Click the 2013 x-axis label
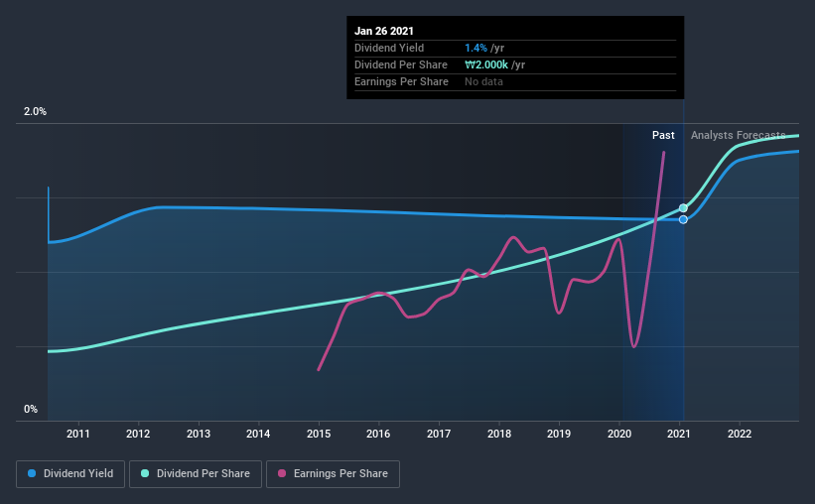The image size is (815, 504). click(199, 434)
